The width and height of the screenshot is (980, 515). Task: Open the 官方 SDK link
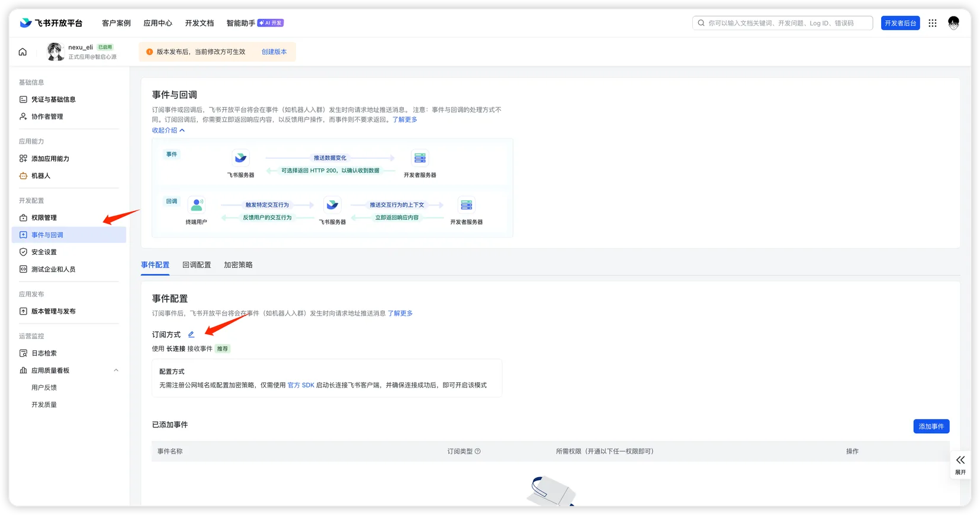tap(301, 385)
